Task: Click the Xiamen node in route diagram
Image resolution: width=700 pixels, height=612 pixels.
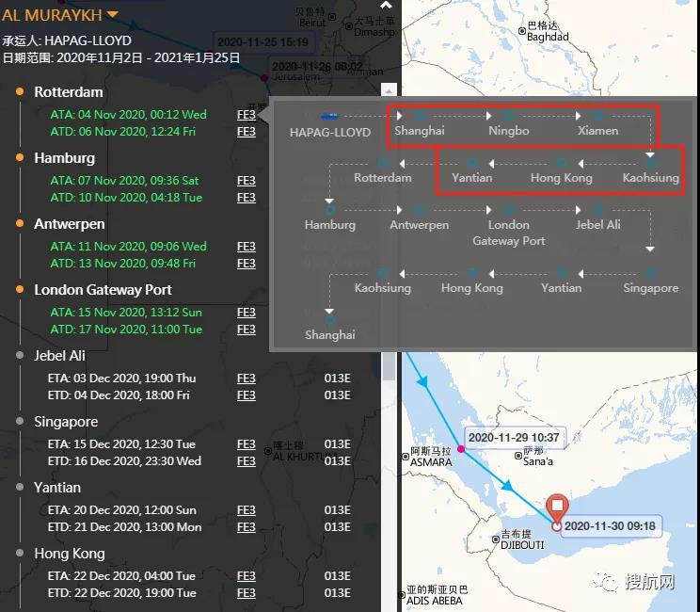Action: point(597,116)
